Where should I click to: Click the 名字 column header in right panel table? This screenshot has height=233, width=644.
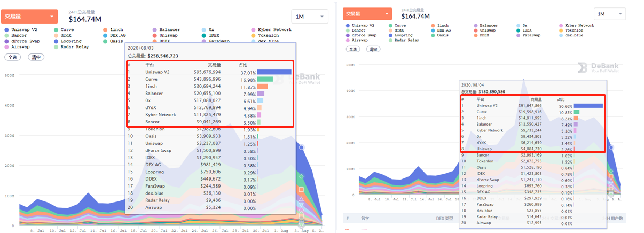pyautogui.click(x=365, y=219)
